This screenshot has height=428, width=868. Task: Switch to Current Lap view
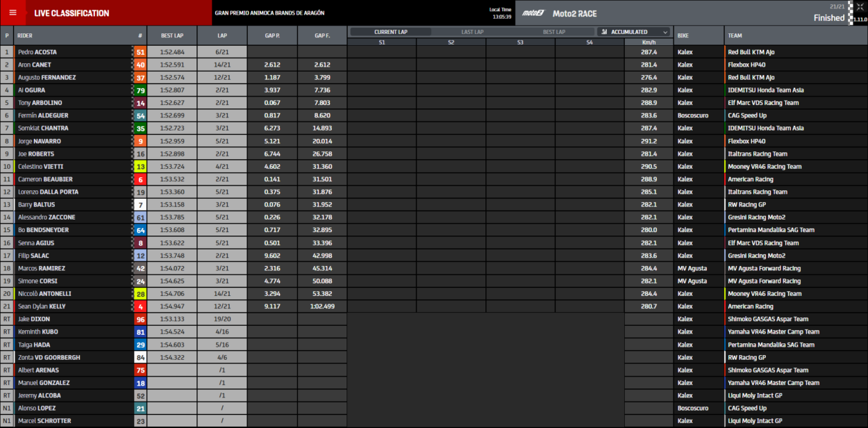390,32
